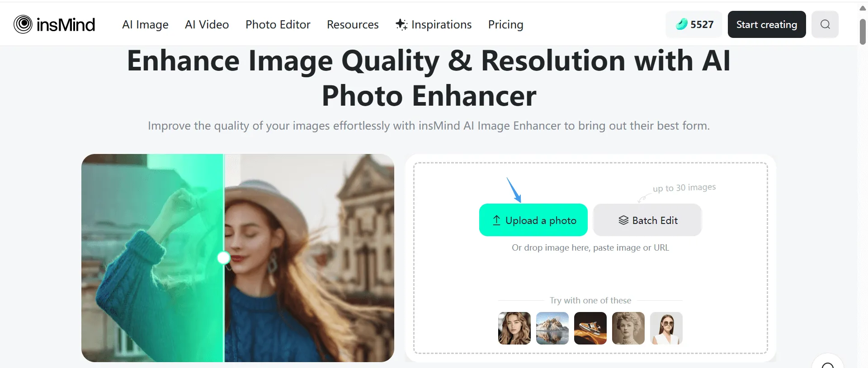Select the vintage sepia portrait sample
868x368 pixels.
[x=628, y=328]
